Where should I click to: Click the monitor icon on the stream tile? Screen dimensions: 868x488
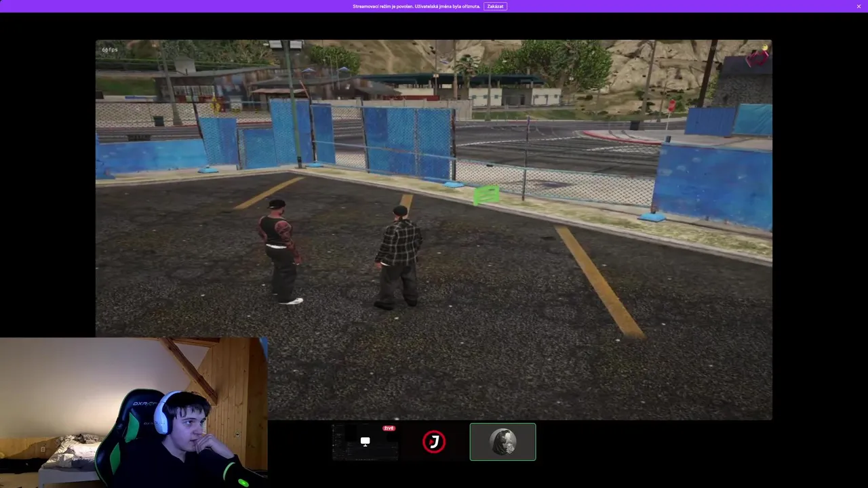pyautogui.click(x=365, y=441)
